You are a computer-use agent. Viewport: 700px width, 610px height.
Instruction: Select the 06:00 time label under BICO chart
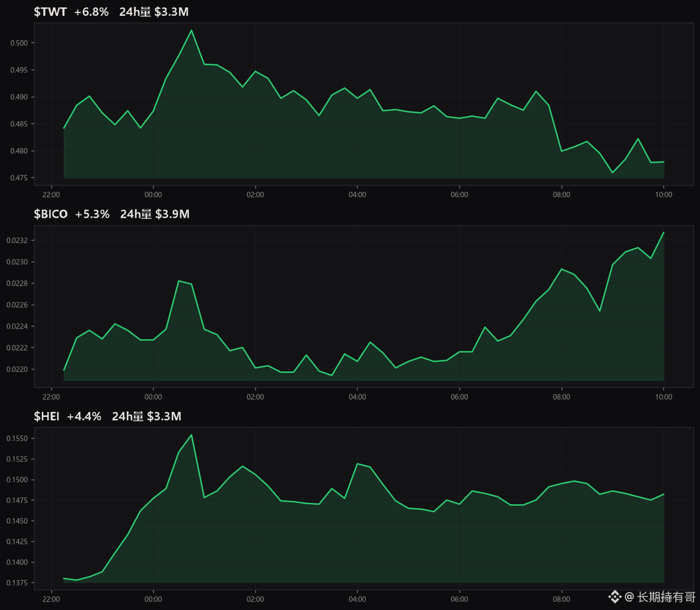(459, 397)
